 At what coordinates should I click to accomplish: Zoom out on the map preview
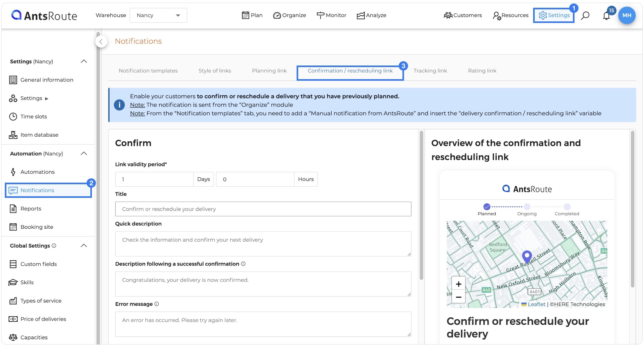point(459,297)
